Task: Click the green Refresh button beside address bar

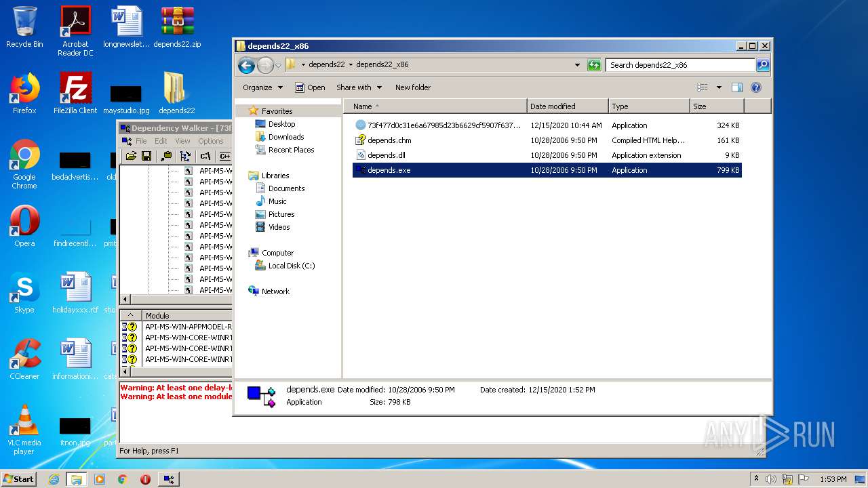Action: (594, 65)
